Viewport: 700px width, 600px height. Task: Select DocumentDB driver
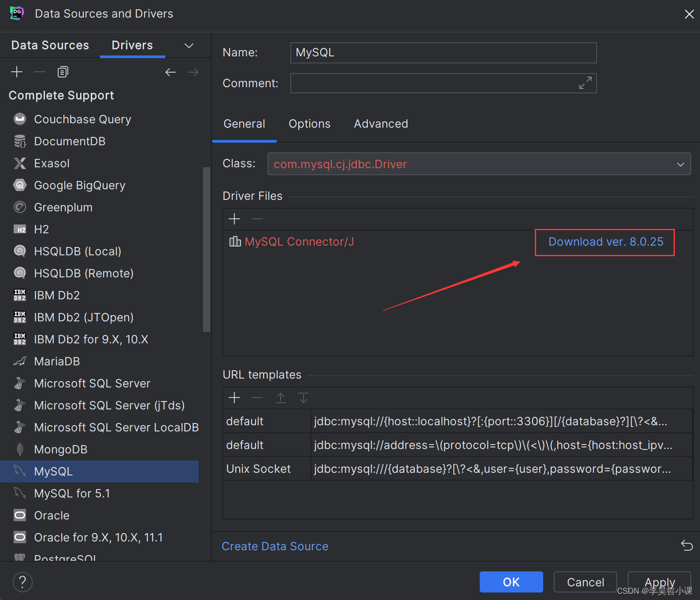click(x=100, y=141)
